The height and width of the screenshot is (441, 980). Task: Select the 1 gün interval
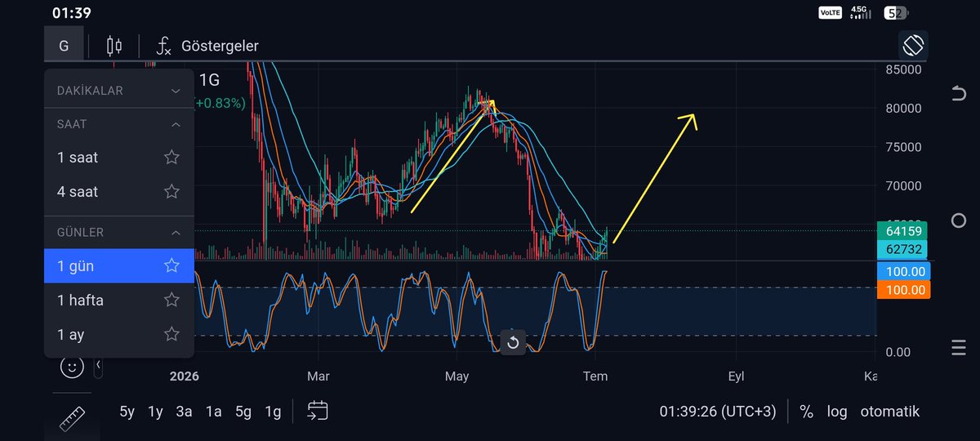[x=119, y=265]
